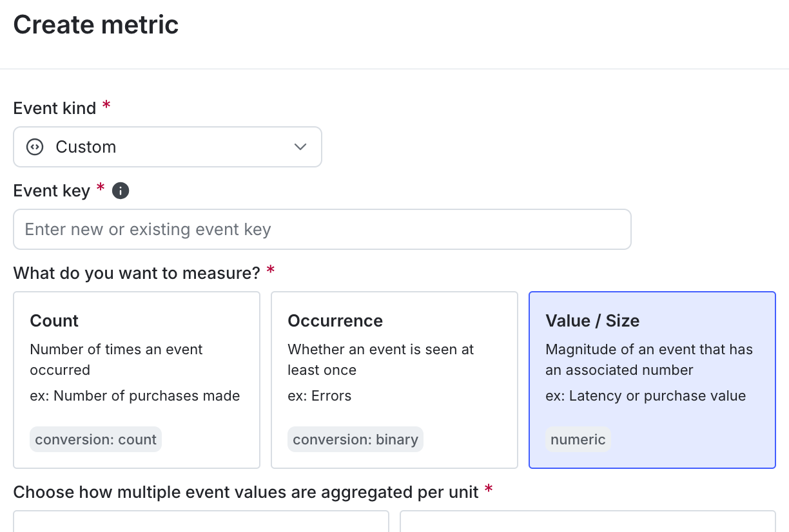Click the Custom text in Event kind selector
The width and height of the screenshot is (789, 532).
(86, 147)
